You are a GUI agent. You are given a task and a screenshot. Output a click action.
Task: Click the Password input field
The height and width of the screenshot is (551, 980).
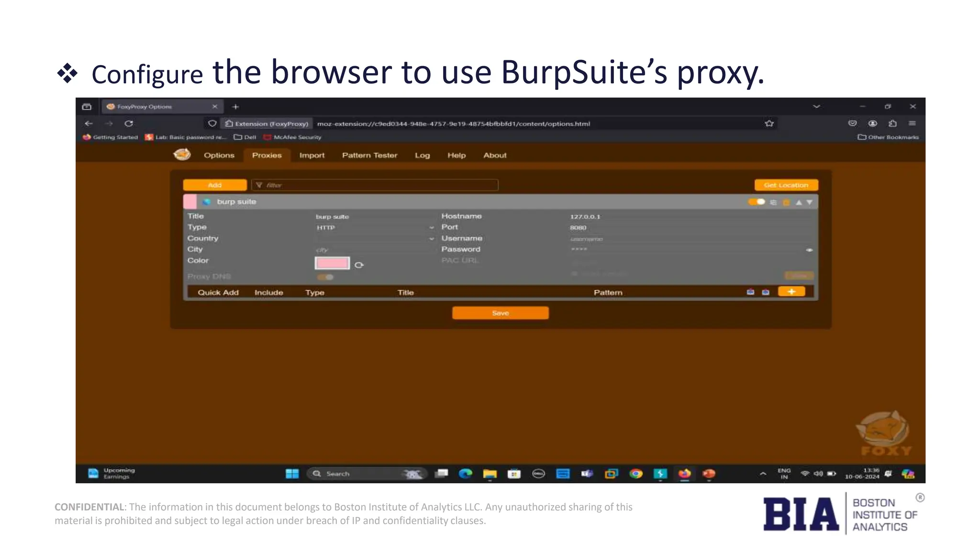pos(686,250)
